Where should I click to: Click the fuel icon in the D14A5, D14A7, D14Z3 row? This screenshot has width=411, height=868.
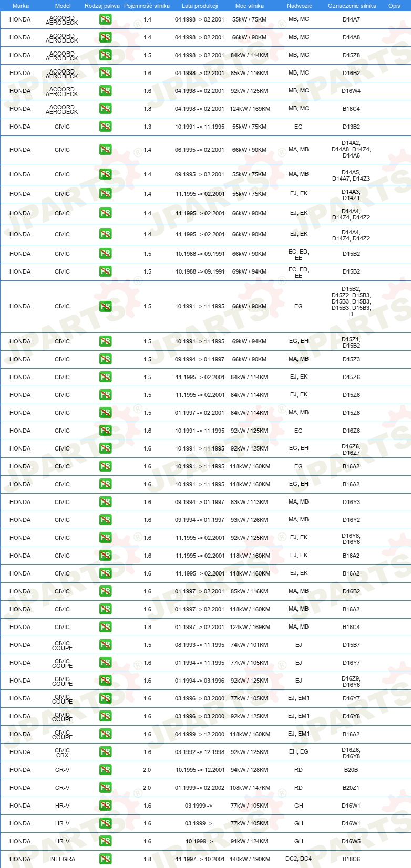tap(105, 174)
